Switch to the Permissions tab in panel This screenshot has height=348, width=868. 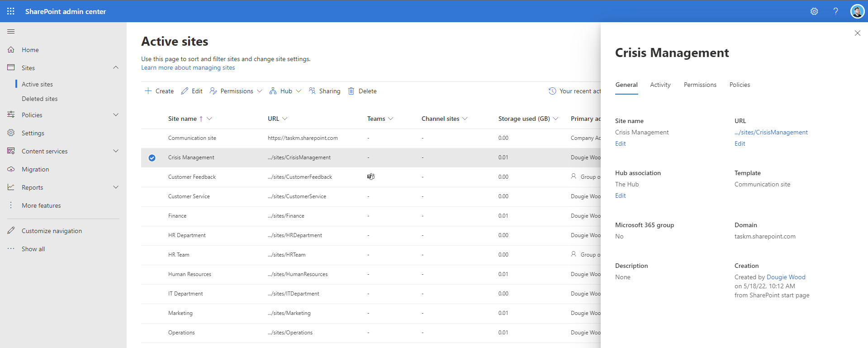point(700,85)
